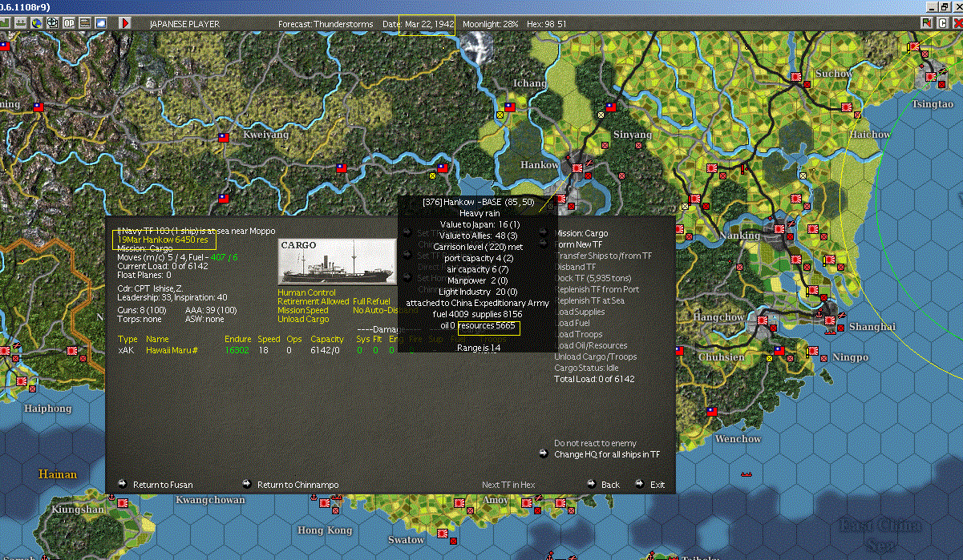Click the Endure column header
The height and width of the screenshot is (560, 963).
(237, 340)
